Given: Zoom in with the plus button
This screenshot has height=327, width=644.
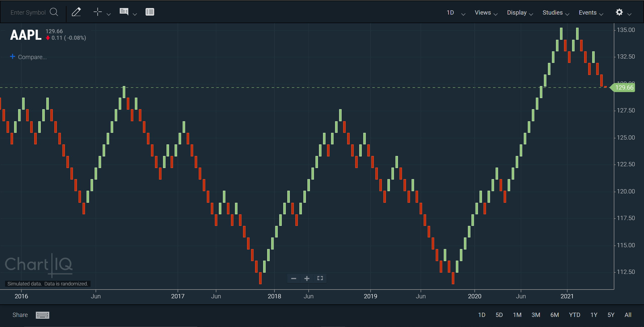Looking at the screenshot, I should [x=307, y=278].
